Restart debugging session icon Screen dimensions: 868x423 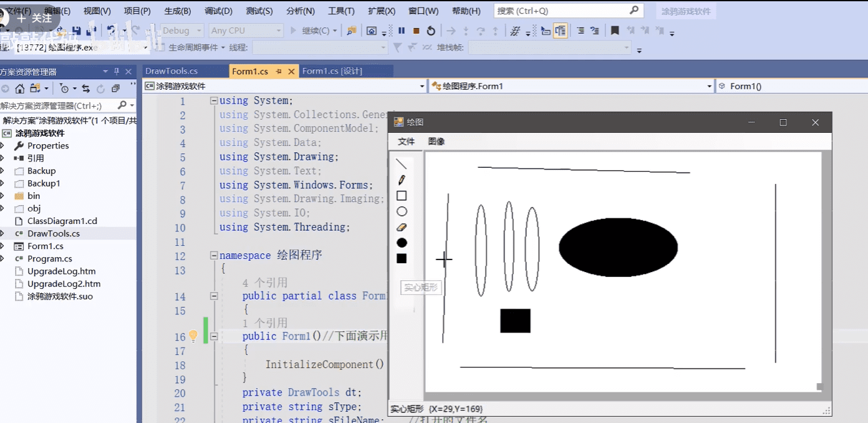431,31
